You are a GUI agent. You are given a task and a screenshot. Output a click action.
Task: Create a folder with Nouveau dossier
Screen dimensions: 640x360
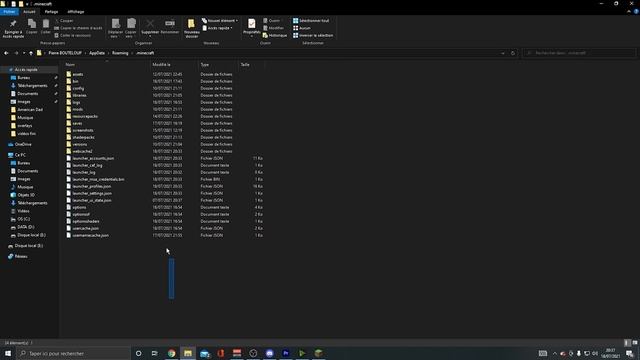pos(191,29)
